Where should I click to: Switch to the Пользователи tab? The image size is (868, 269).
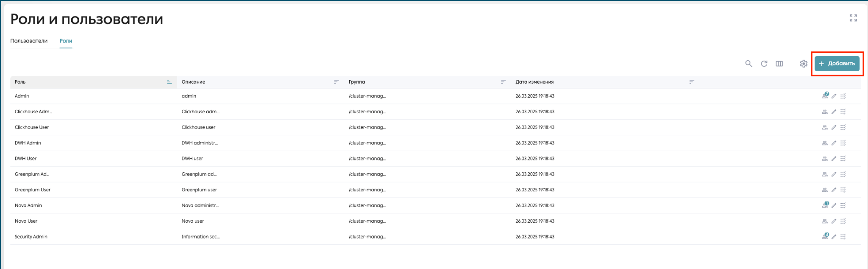click(29, 41)
